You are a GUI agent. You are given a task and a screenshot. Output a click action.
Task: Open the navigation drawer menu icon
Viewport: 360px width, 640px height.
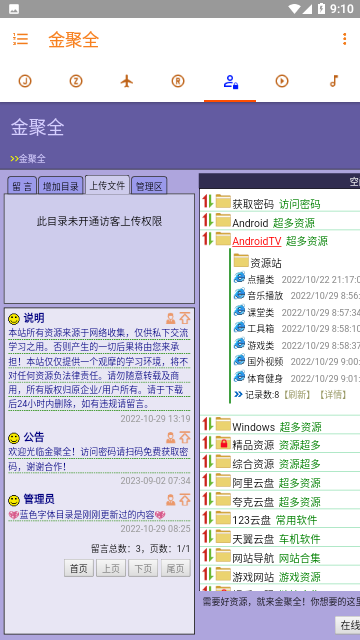[20, 39]
